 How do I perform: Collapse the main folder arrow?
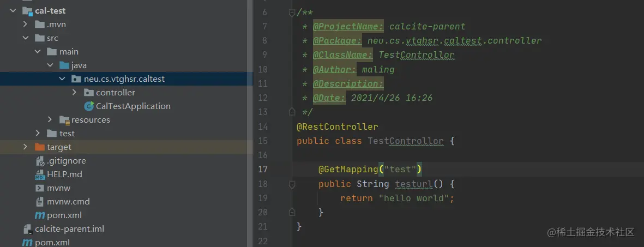[x=38, y=51]
